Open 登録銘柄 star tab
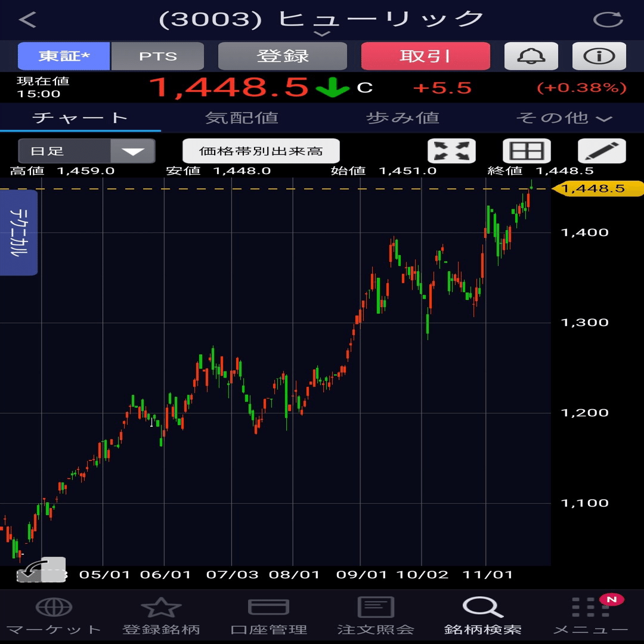644x644 pixels. point(161,615)
